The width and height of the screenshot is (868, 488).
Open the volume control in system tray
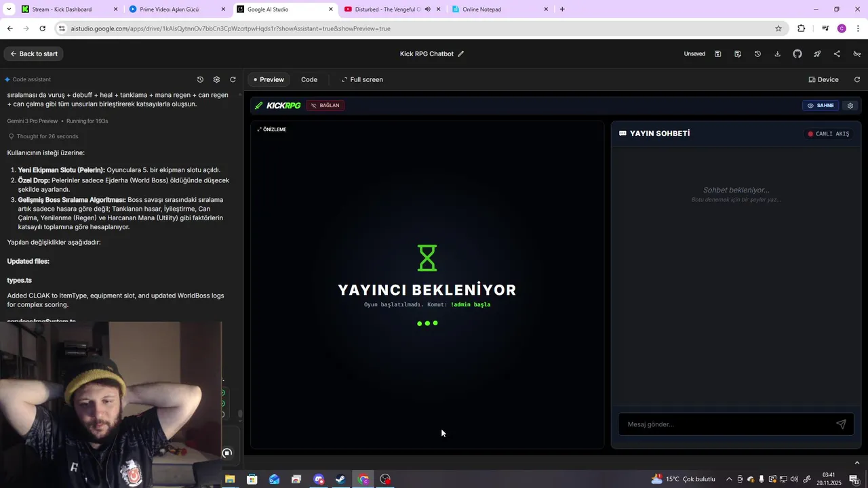tap(795, 479)
